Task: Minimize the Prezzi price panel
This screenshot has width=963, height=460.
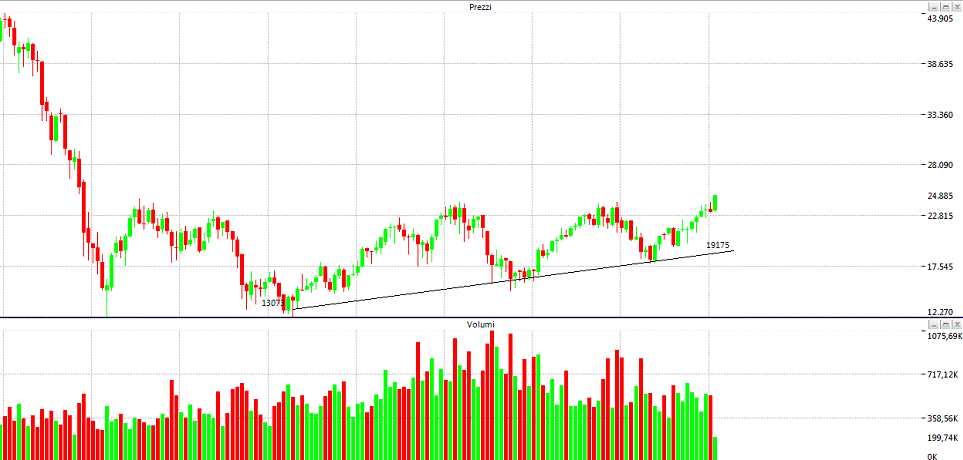Action: pyautogui.click(x=934, y=7)
